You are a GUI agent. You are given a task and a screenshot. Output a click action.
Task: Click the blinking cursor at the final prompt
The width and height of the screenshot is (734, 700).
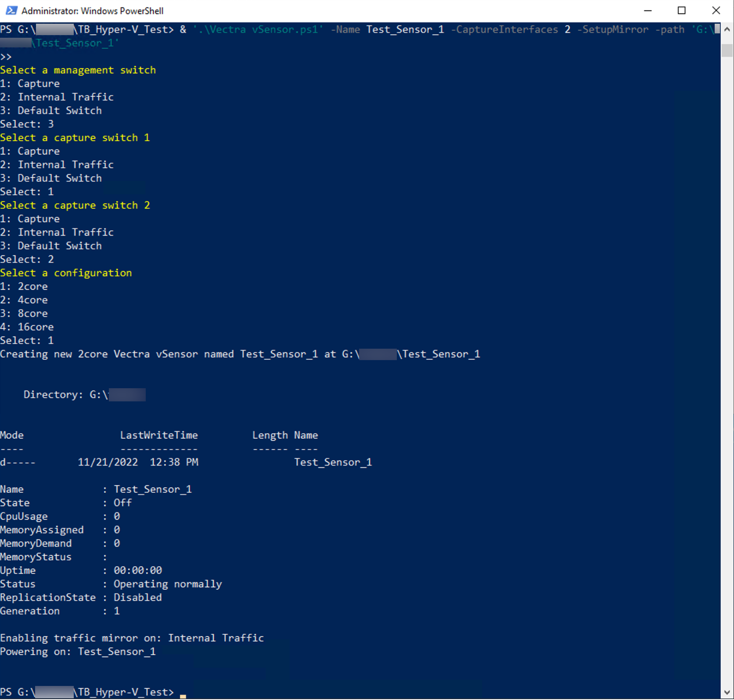(x=183, y=696)
